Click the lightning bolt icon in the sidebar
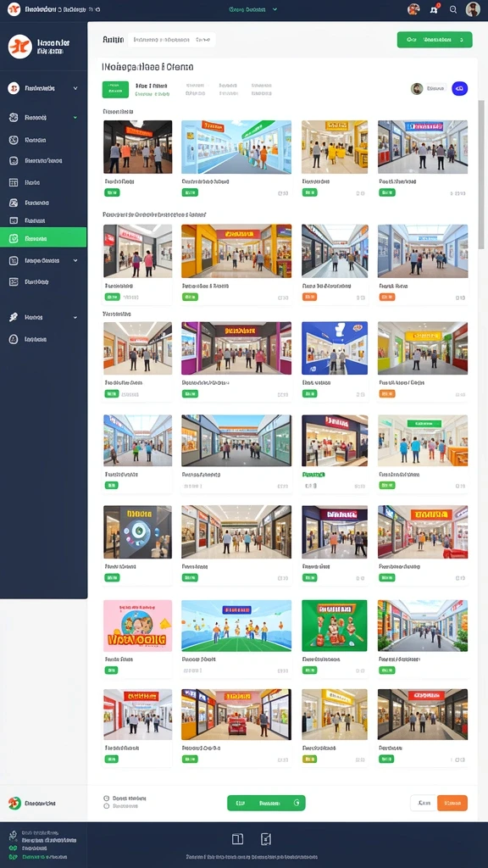488x868 pixels. tap(14, 317)
